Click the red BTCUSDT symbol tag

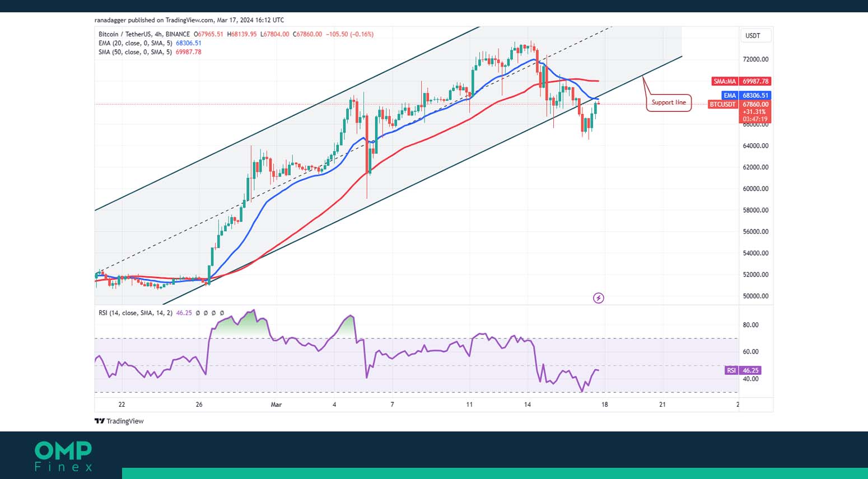click(x=723, y=105)
